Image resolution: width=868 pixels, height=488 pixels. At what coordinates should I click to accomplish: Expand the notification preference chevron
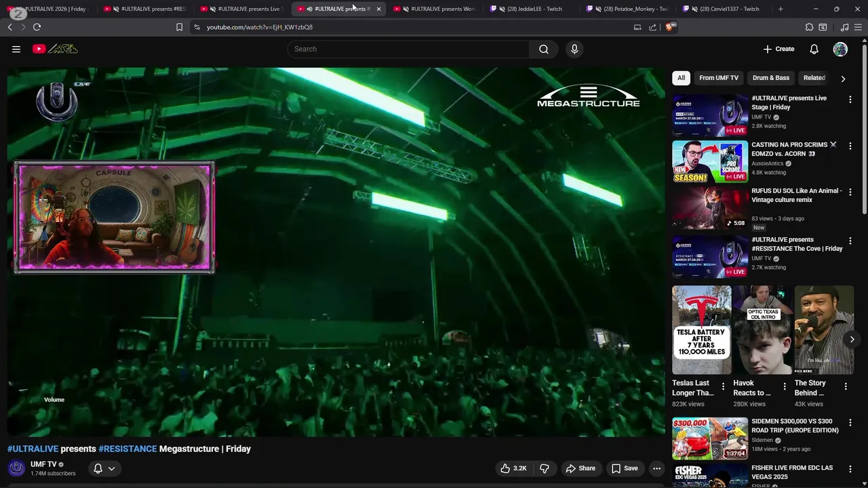(112, 468)
